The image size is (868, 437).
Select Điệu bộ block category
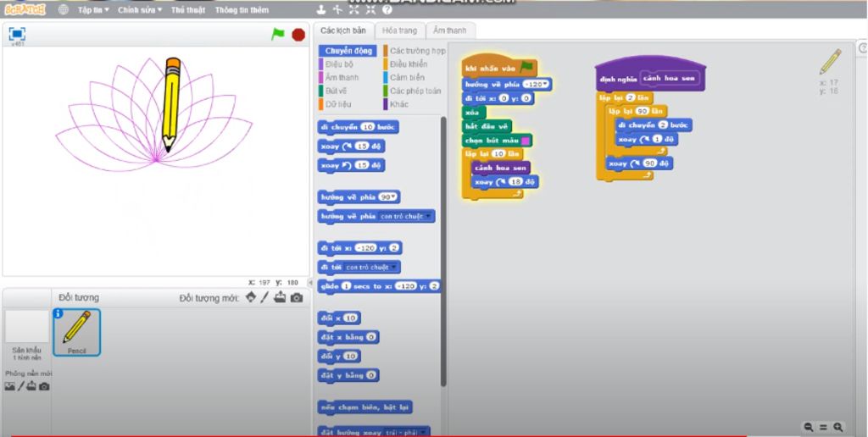coord(339,64)
